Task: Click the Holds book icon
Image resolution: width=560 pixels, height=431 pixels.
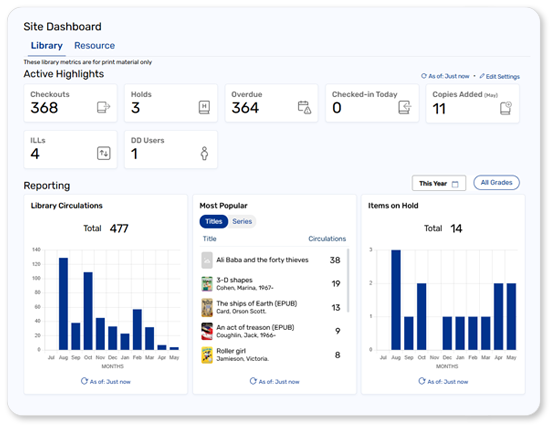Action: click(204, 107)
